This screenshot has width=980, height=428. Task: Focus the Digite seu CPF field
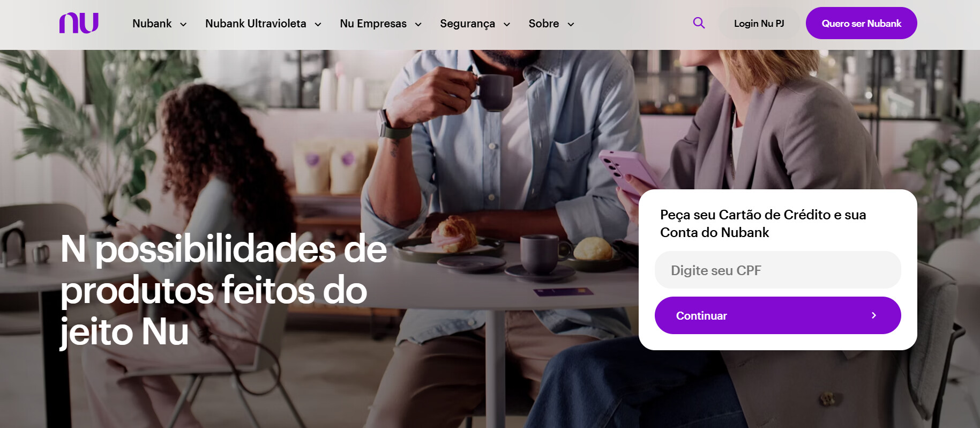point(777,270)
